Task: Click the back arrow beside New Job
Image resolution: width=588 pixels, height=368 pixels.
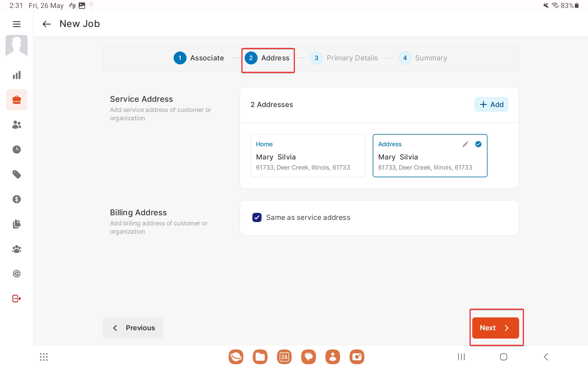Action: (x=47, y=24)
